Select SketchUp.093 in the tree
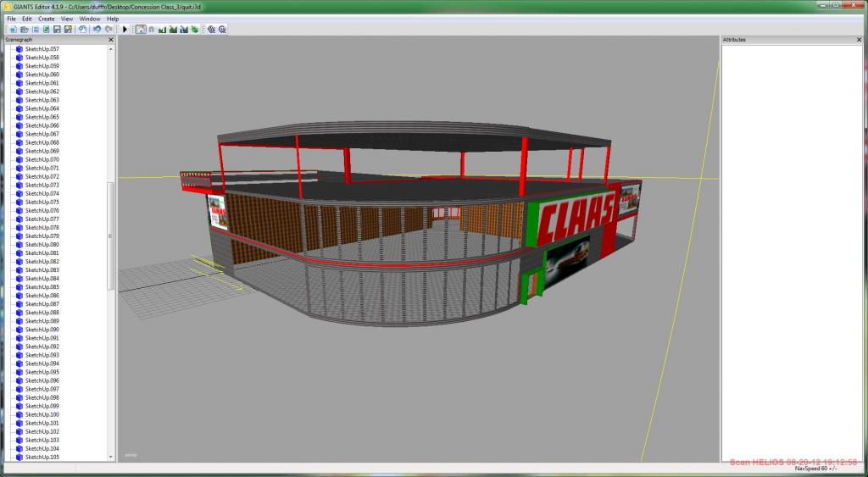 click(x=42, y=355)
